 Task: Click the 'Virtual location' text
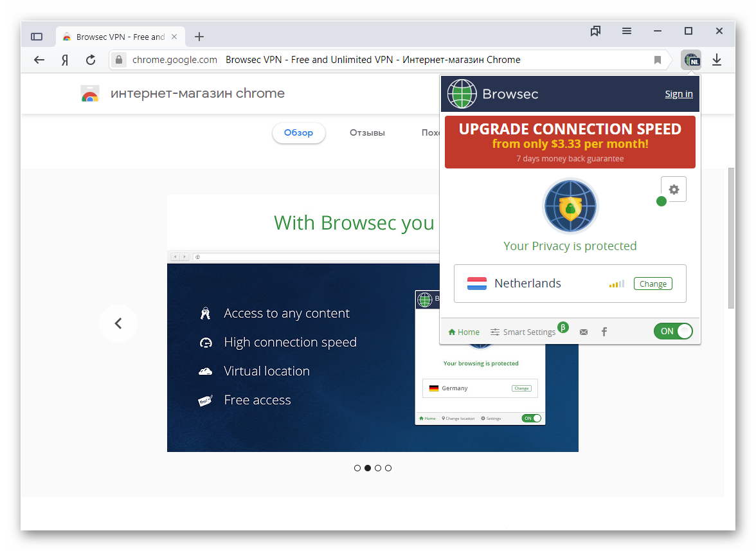(267, 371)
